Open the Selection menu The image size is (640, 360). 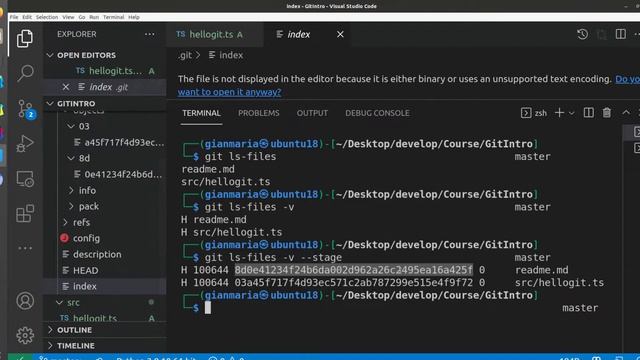(47, 17)
